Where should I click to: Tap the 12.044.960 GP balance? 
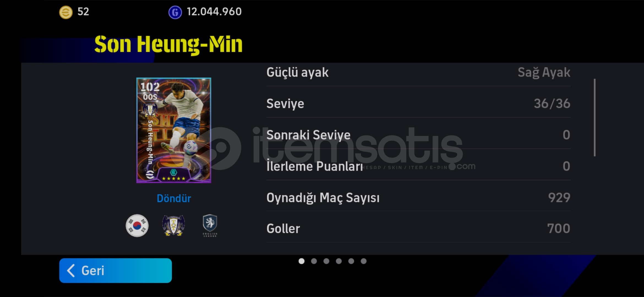[x=214, y=12]
